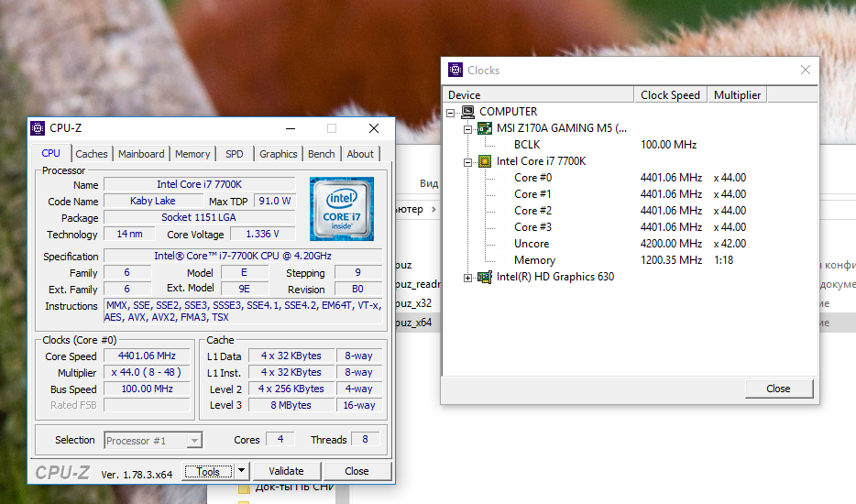Click Memory ratio '1:18' value
The width and height of the screenshot is (856, 504).
(x=724, y=260)
